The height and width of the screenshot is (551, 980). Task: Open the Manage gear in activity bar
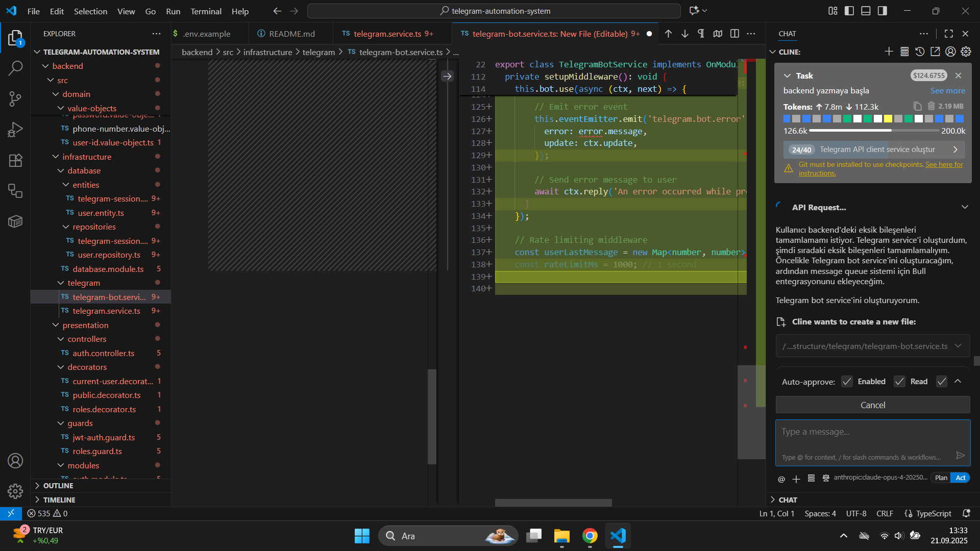tap(15, 491)
